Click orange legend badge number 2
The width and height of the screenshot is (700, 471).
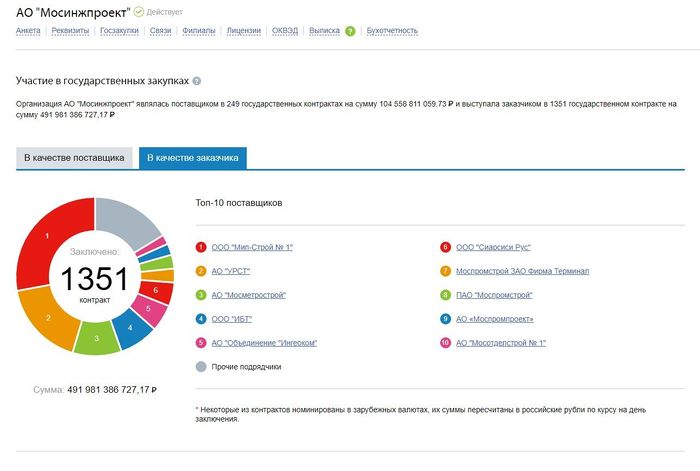(201, 271)
